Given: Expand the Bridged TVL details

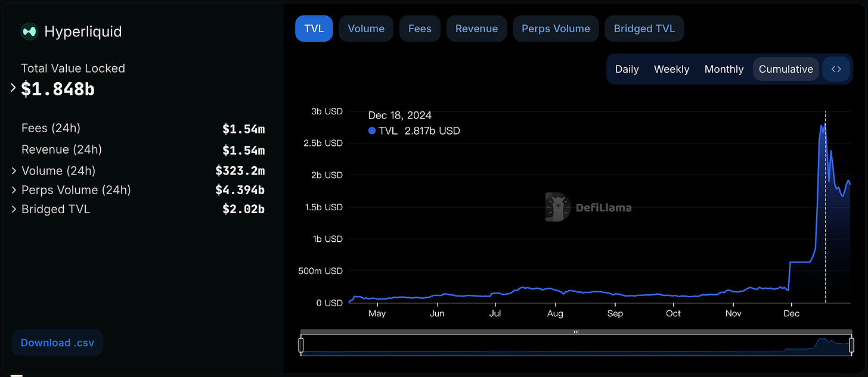Looking at the screenshot, I should (13, 209).
